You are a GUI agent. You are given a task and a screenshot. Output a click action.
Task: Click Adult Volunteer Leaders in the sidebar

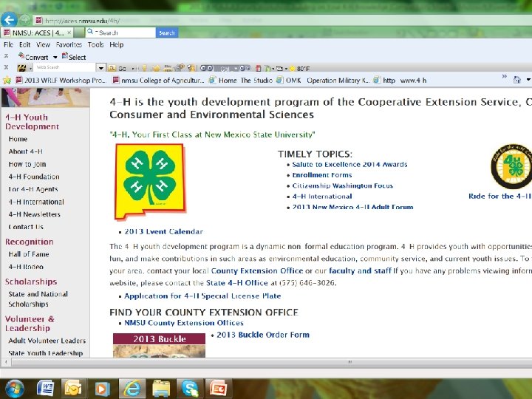coord(47,341)
